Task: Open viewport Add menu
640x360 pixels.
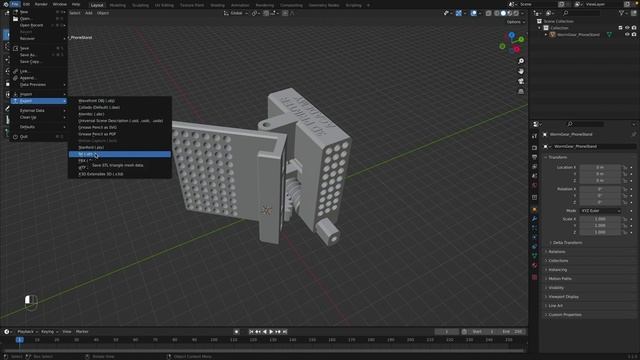Action: (89, 13)
